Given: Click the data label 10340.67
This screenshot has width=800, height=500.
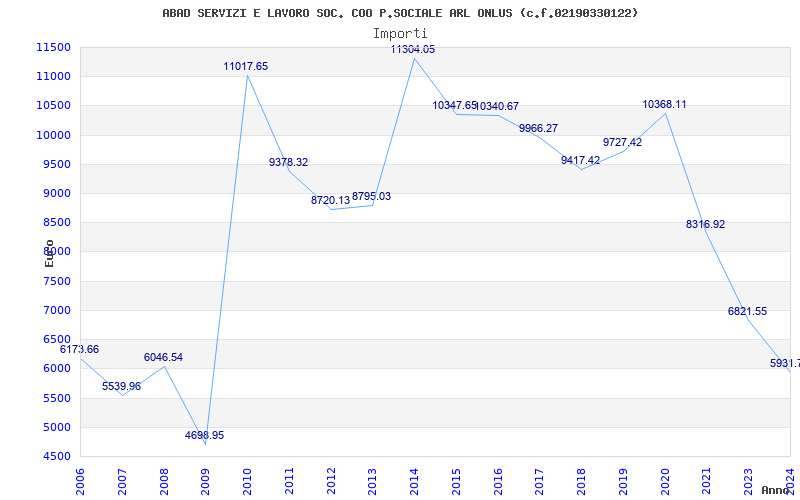Looking at the screenshot, I should coord(496,106).
